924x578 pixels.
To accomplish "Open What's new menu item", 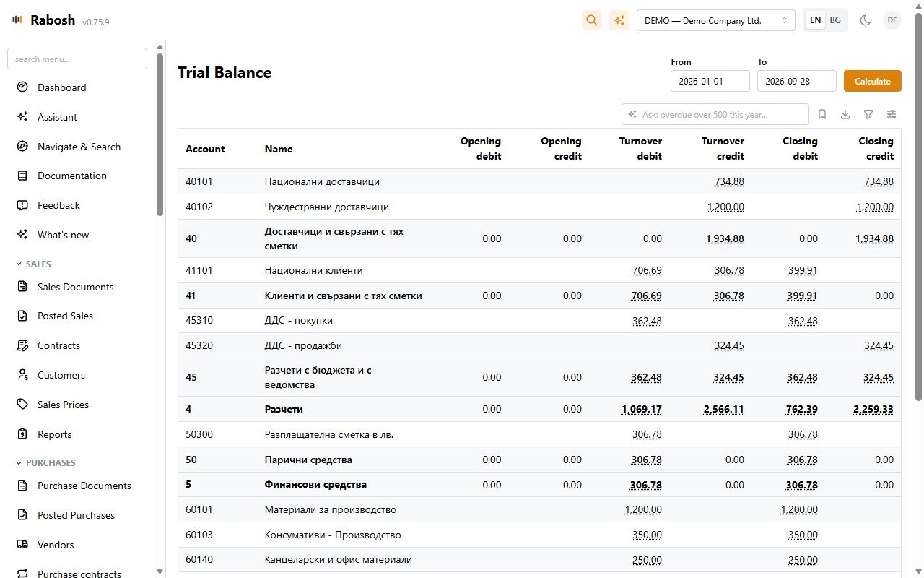I will (x=64, y=235).
